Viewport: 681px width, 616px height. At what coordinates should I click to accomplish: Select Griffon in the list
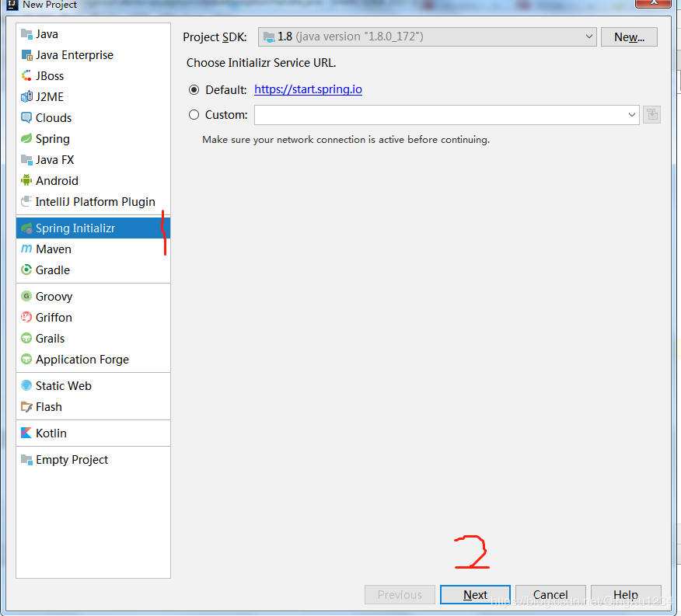pyautogui.click(x=93, y=318)
